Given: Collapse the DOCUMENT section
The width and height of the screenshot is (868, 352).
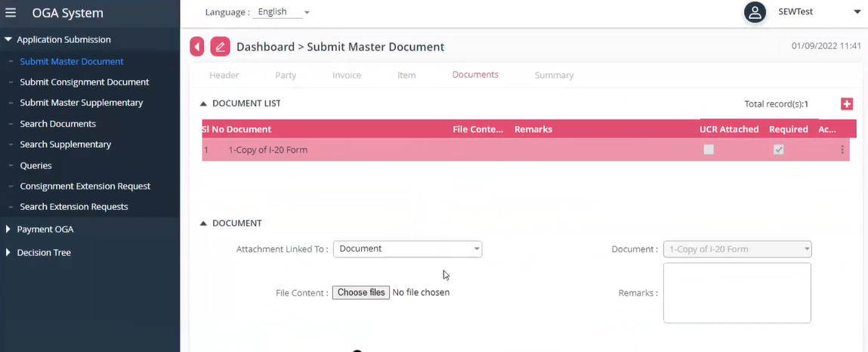Looking at the screenshot, I should 203,224.
